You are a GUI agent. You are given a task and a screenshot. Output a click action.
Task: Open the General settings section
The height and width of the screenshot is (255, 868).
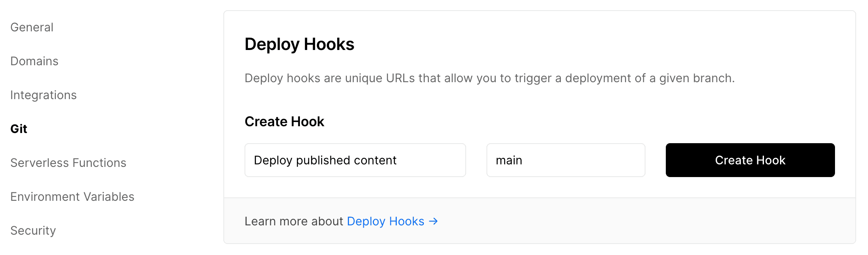click(32, 27)
